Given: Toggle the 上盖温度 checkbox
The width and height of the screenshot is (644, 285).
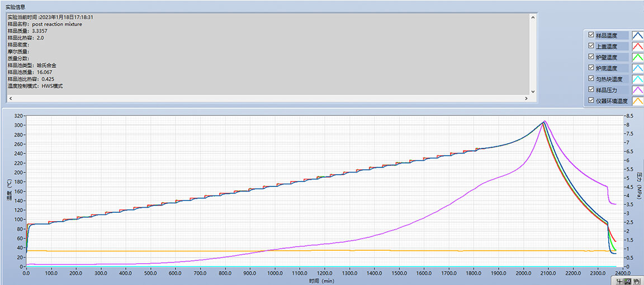Looking at the screenshot, I should (x=591, y=46).
